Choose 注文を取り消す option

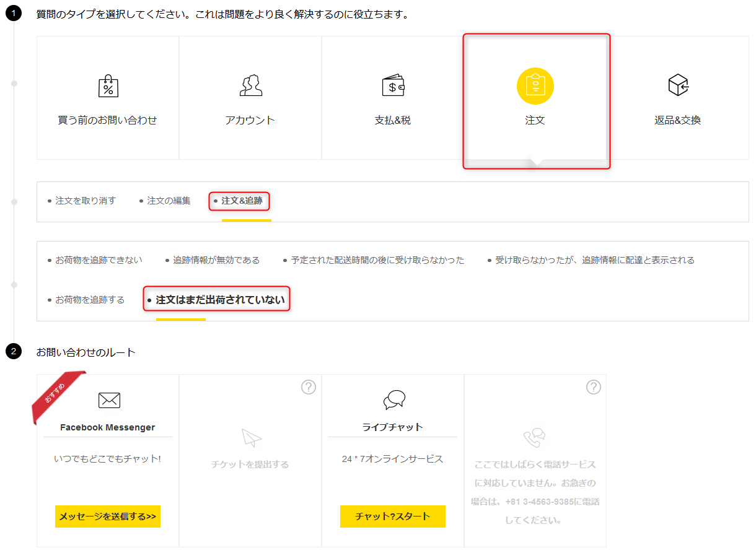86,201
